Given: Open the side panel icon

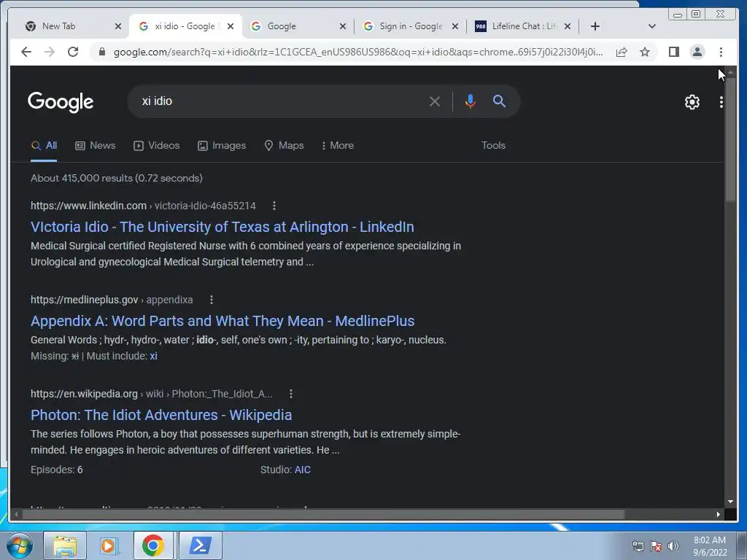Looking at the screenshot, I should [673, 52].
